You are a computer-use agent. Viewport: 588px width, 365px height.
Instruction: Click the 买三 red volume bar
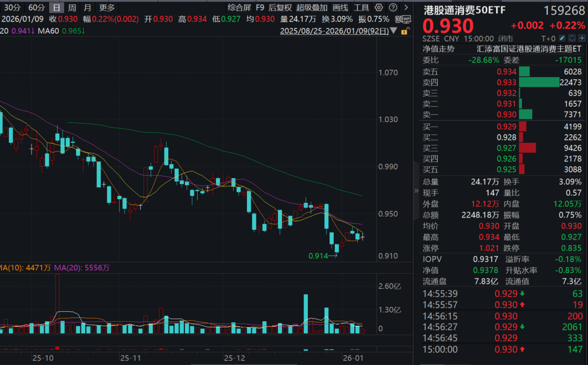click(x=527, y=148)
